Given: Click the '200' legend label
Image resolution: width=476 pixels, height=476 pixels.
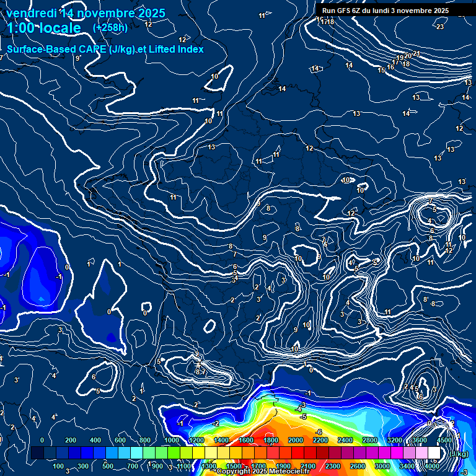Looking at the screenshot, I should tap(71, 440).
